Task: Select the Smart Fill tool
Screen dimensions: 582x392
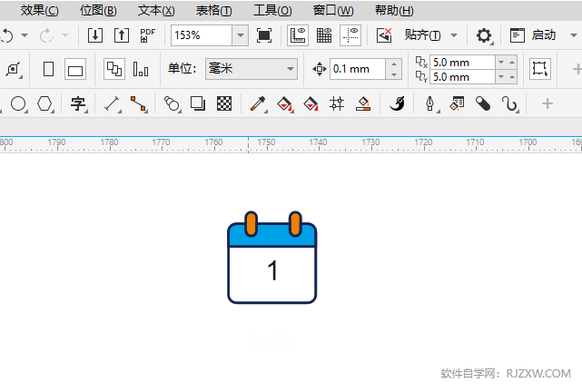Action: (x=311, y=103)
